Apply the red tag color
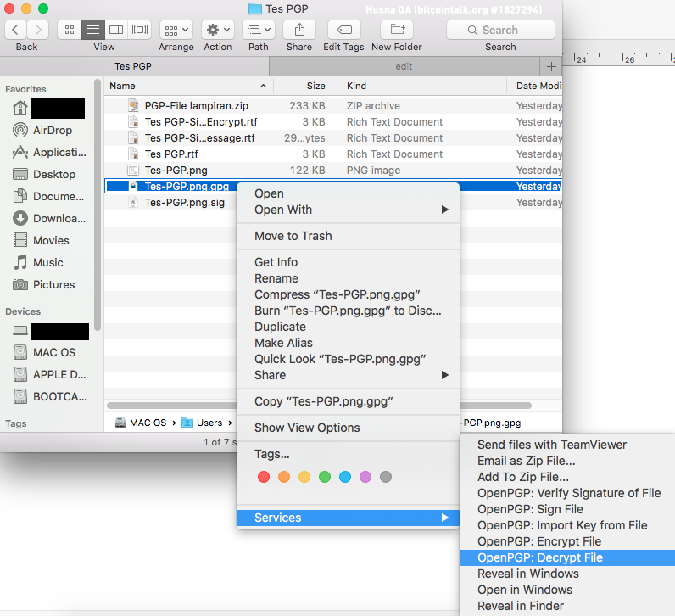The width and height of the screenshot is (675, 616). click(x=264, y=477)
